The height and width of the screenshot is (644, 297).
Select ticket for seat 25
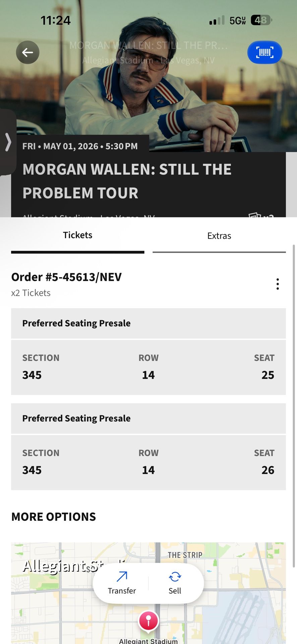point(148,367)
